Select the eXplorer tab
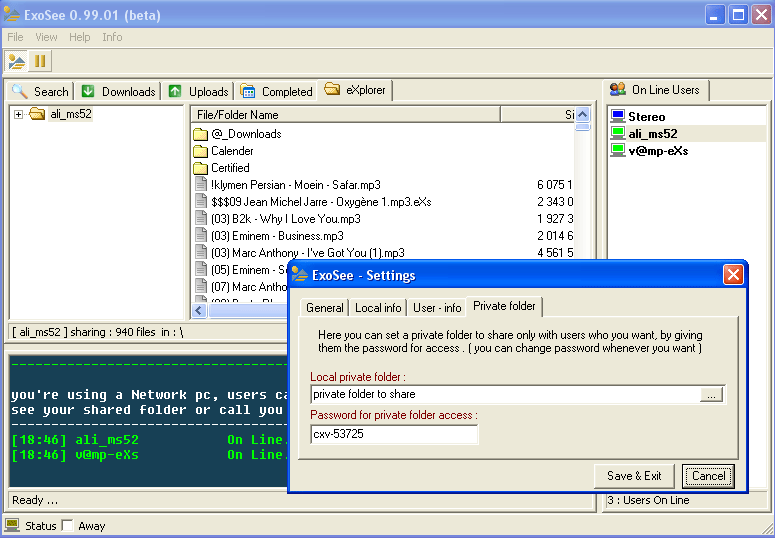 pos(355,90)
